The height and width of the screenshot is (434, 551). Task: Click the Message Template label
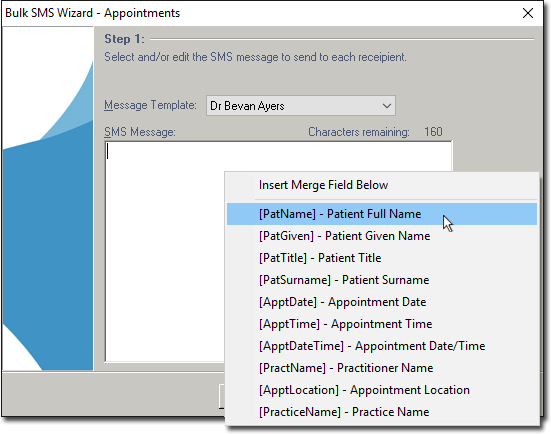coord(150,105)
